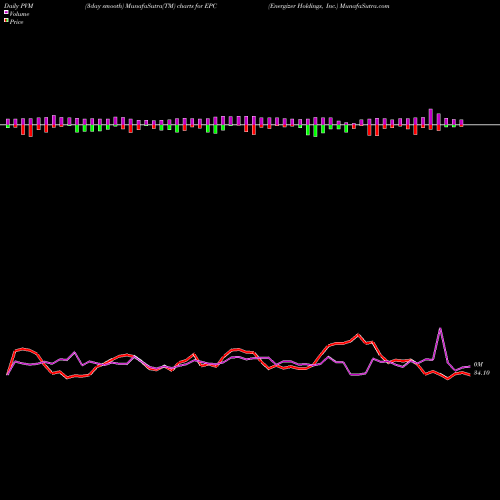Select the 'Volume' legend label
500x500 pixels.
[19, 14]
